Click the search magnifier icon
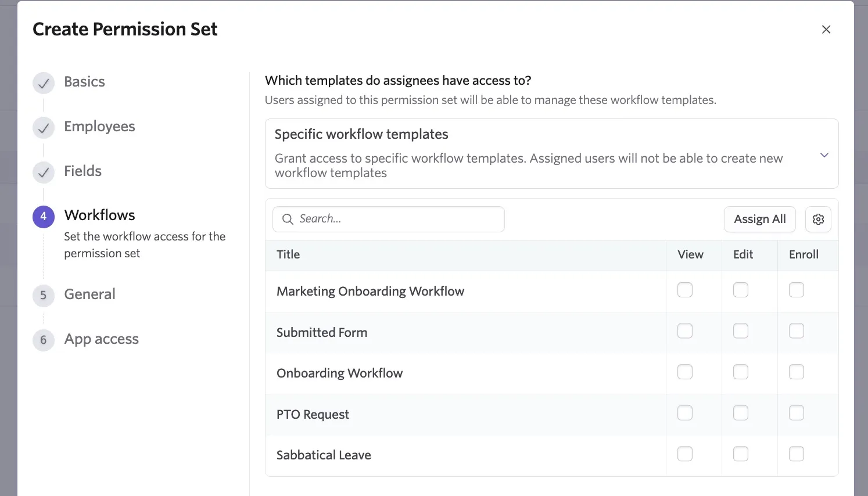The width and height of the screenshot is (868, 496). pyautogui.click(x=288, y=219)
